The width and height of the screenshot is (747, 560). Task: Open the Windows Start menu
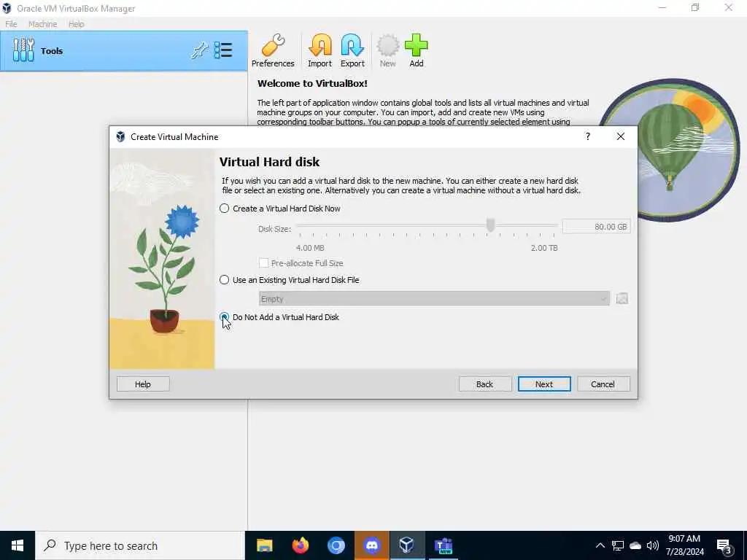[18, 545]
